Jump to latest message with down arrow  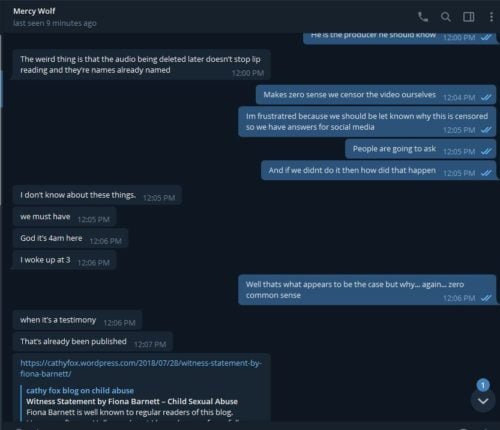(x=483, y=401)
